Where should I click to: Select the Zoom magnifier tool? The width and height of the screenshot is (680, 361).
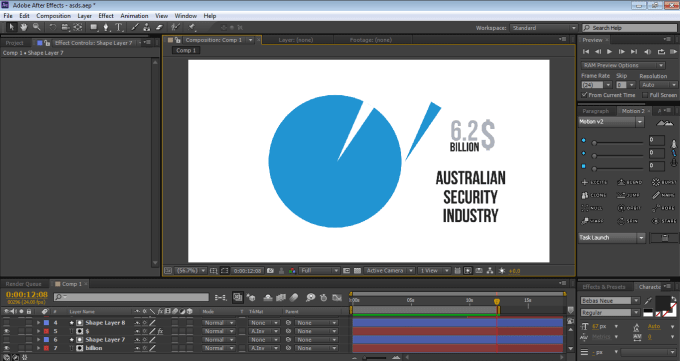coord(37,27)
